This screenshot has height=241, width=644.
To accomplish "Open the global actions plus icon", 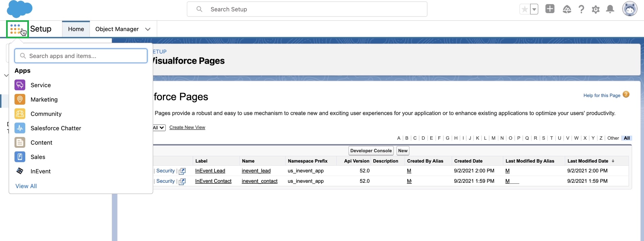I will click(x=550, y=9).
